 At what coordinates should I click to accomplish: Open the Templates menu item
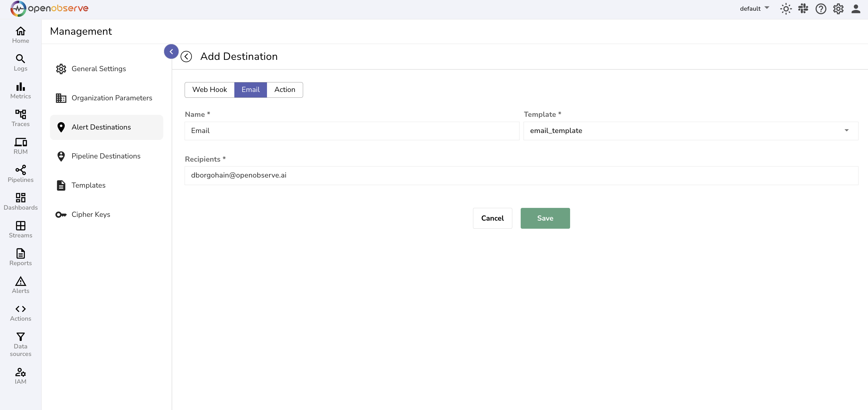[x=88, y=185]
